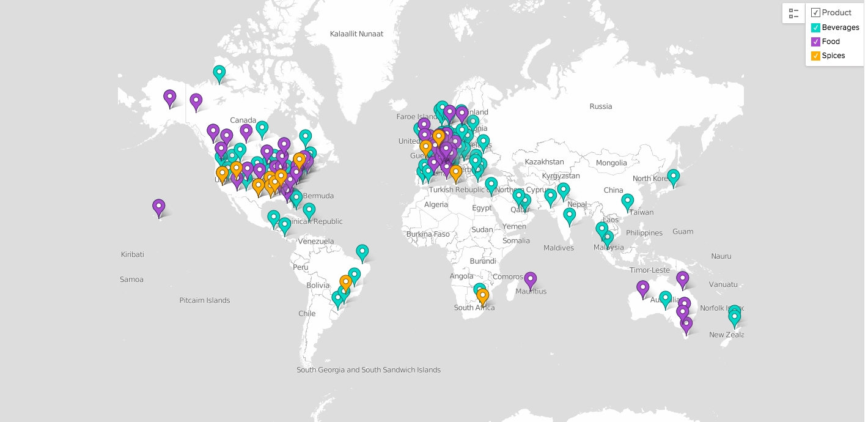Select the teal pin beside Dominican Republic label
The height and width of the screenshot is (422, 868).
tap(309, 211)
